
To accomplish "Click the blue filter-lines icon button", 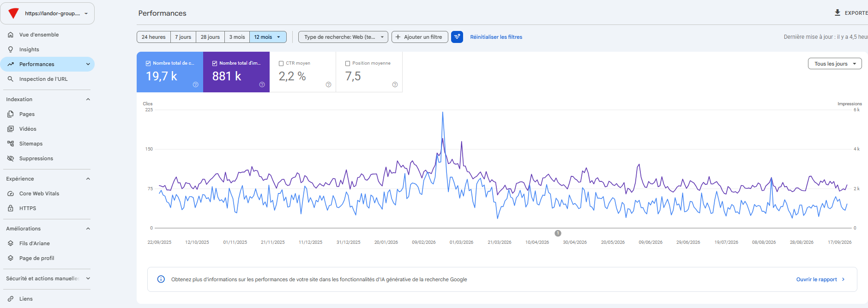I will pyautogui.click(x=457, y=37).
